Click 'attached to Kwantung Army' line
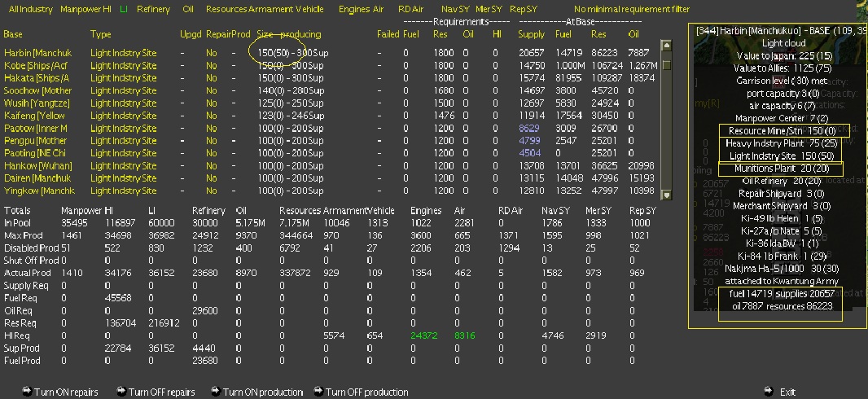The image size is (868, 399). (x=781, y=281)
